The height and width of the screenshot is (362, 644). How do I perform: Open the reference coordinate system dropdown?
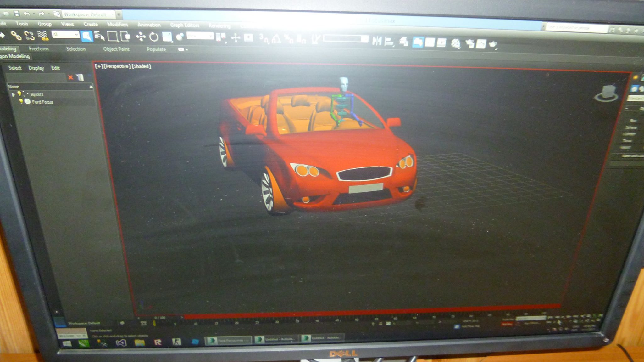coord(200,36)
